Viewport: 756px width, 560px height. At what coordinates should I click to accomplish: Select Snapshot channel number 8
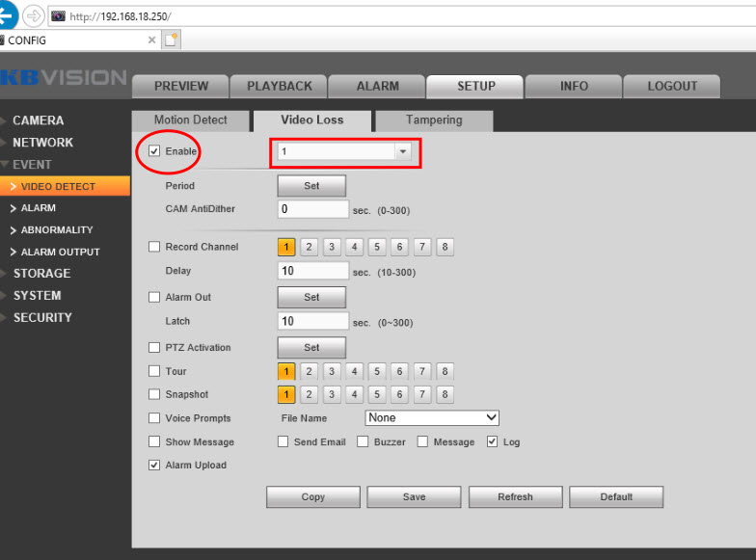(x=445, y=394)
